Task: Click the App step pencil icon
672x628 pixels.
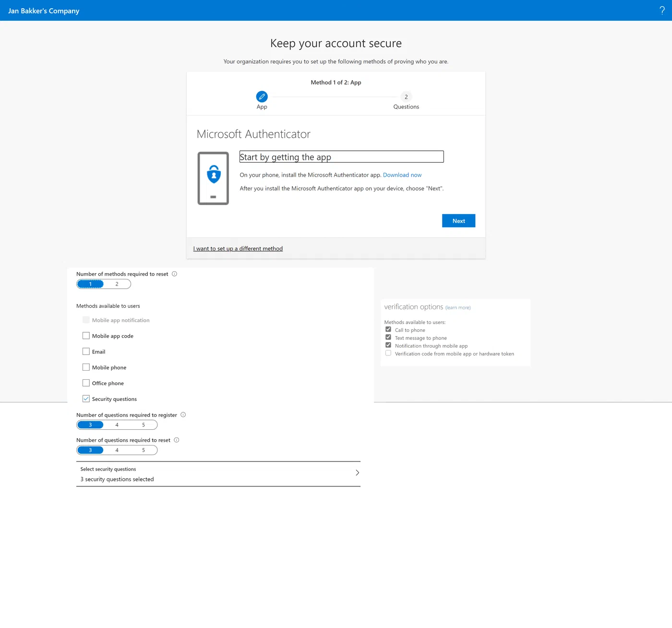Action: click(x=262, y=97)
